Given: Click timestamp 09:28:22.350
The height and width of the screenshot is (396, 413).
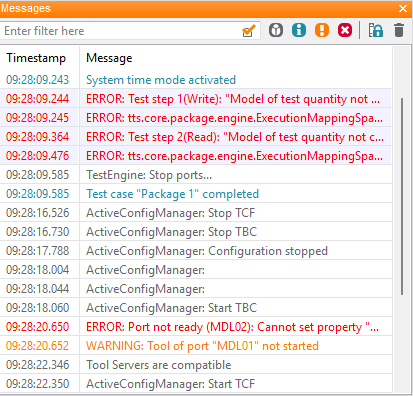Looking at the screenshot, I should point(37,384).
